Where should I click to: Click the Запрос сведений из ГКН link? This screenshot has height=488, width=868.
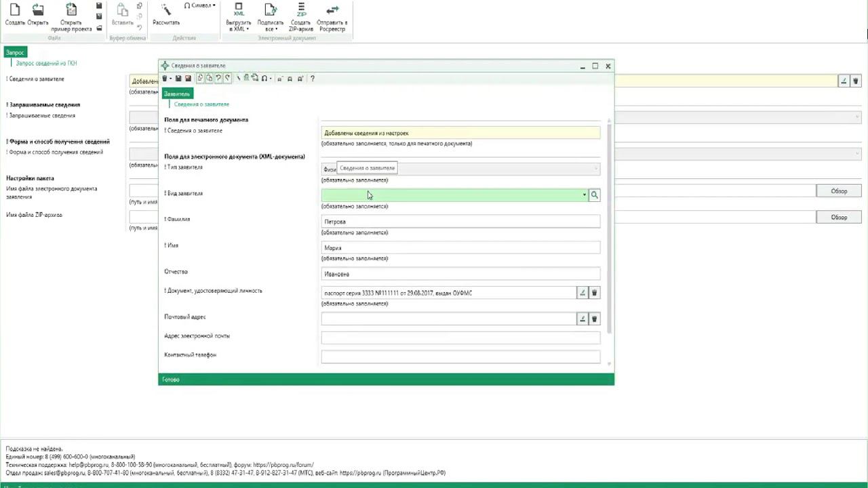coord(46,63)
